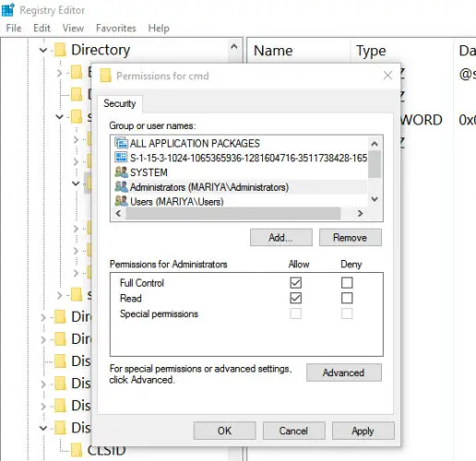Collapse the Directory tree node
Image resolution: width=476 pixels, height=461 pixels.
point(43,50)
